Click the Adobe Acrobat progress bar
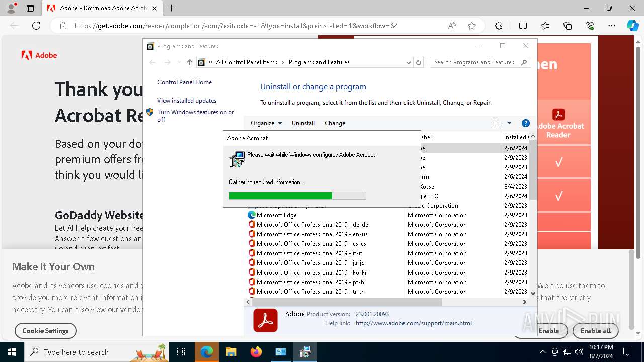Image resolution: width=644 pixels, height=362 pixels. pos(297,196)
